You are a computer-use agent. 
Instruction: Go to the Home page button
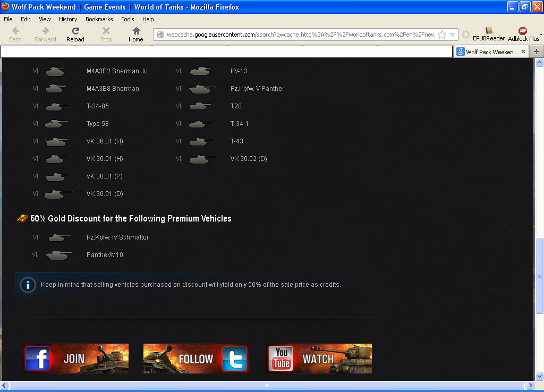pyautogui.click(x=136, y=35)
